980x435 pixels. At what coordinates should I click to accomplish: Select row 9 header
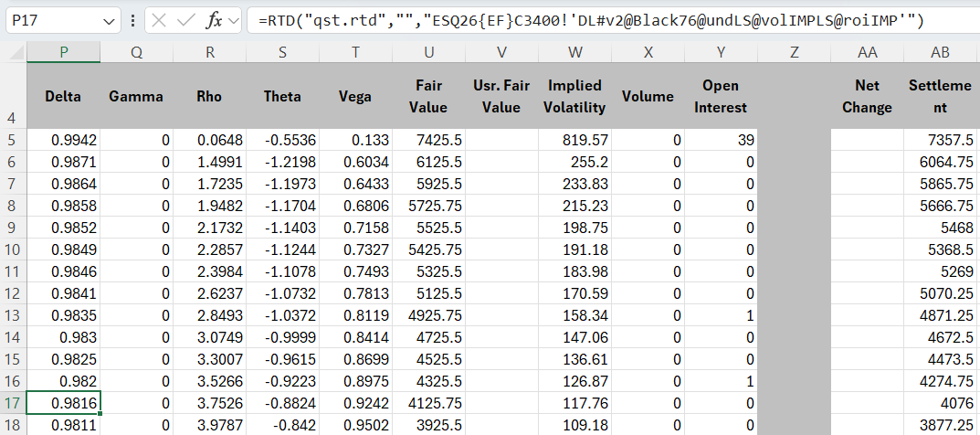(13, 227)
